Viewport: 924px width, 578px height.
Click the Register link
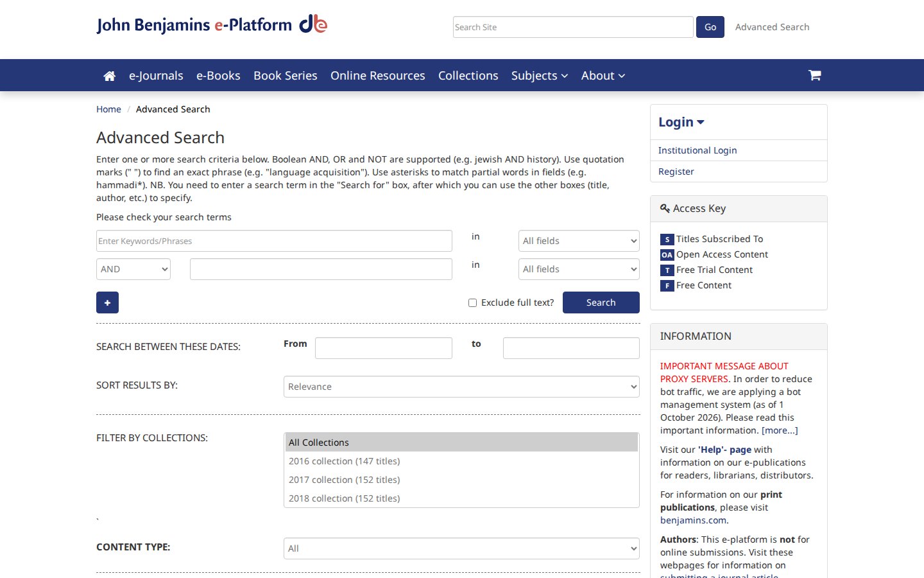pyautogui.click(x=676, y=171)
